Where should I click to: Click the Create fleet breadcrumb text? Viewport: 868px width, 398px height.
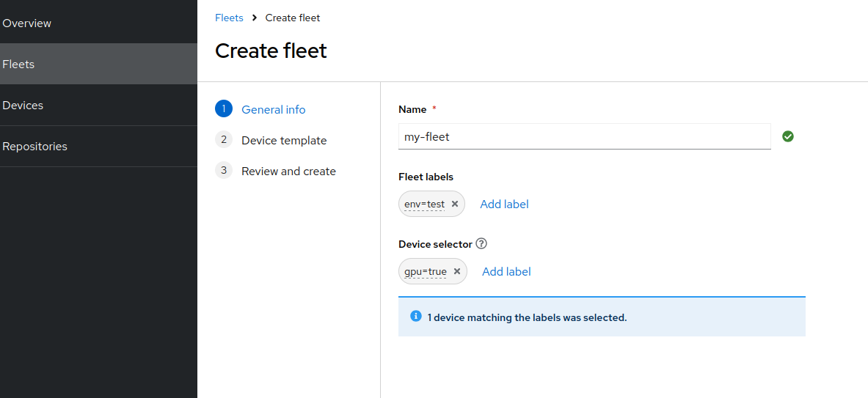[x=293, y=18]
